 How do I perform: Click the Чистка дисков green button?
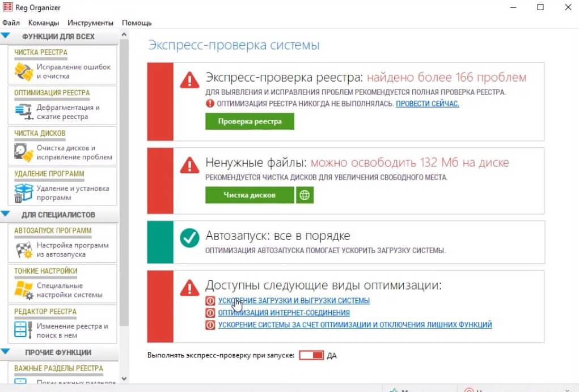(x=250, y=195)
